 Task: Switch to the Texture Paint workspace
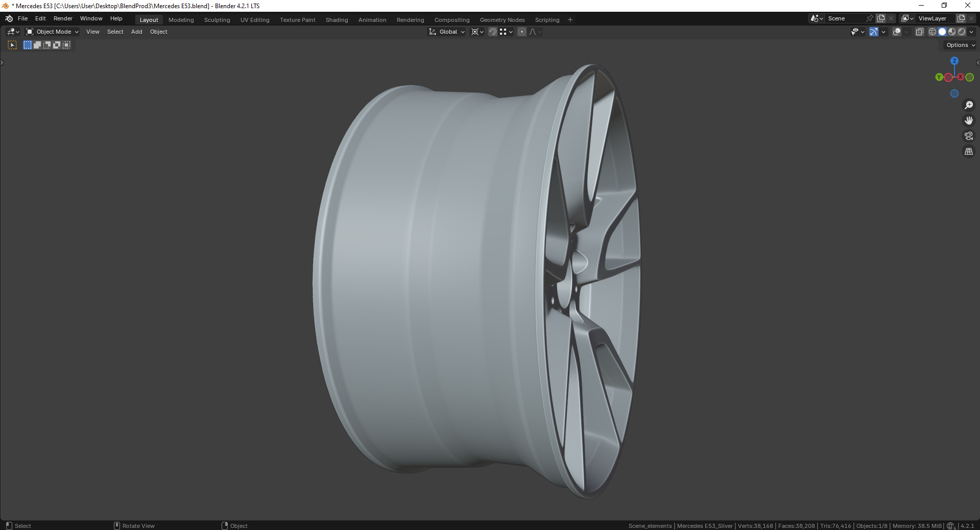[x=298, y=20]
